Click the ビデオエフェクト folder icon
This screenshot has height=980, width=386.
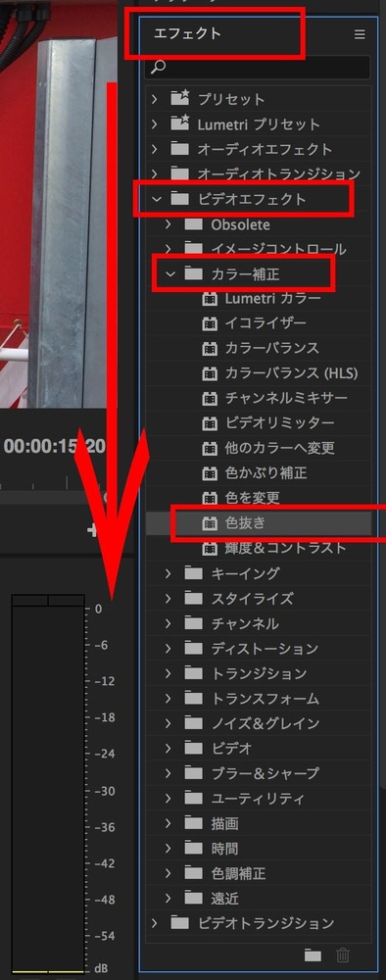(180, 199)
